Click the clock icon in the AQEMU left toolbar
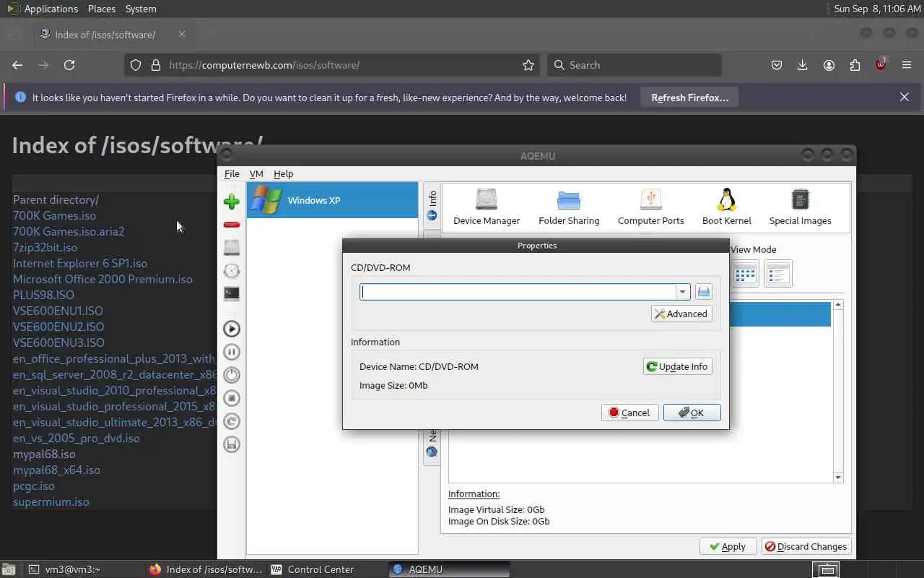 pos(232,271)
